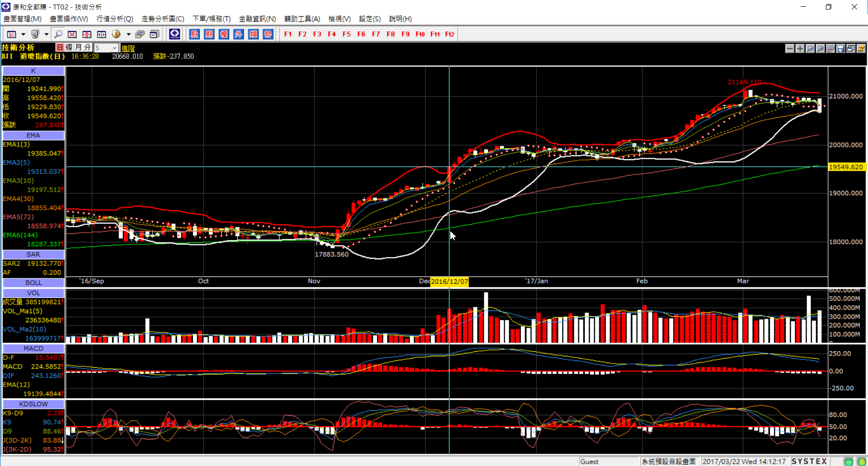This screenshot has width=868, height=466.
Task: Click the 勢 trend shortcut icon
Action: [268, 34]
